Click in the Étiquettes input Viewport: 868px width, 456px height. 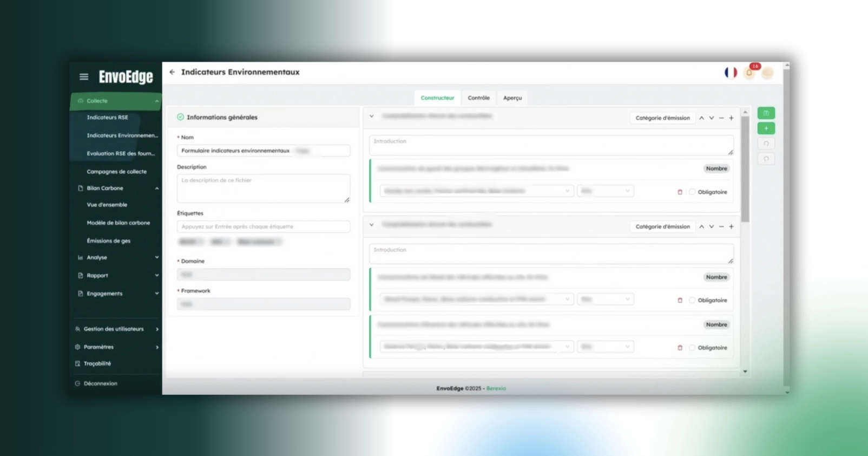click(263, 227)
